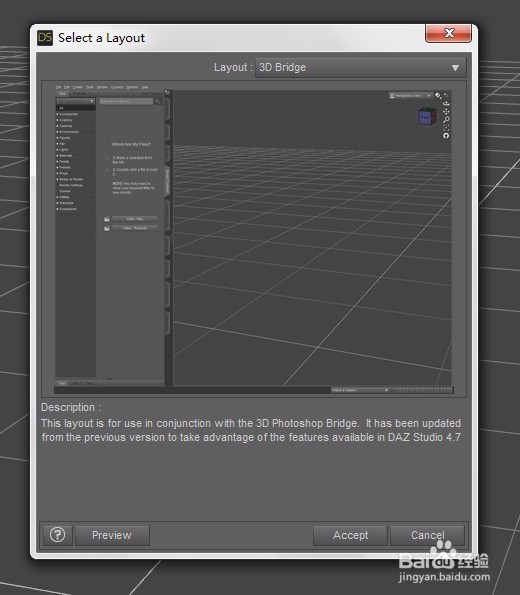520x595 pixels.
Task: Click the dropdown arrow beside 3D Bridge
Action: coord(455,68)
